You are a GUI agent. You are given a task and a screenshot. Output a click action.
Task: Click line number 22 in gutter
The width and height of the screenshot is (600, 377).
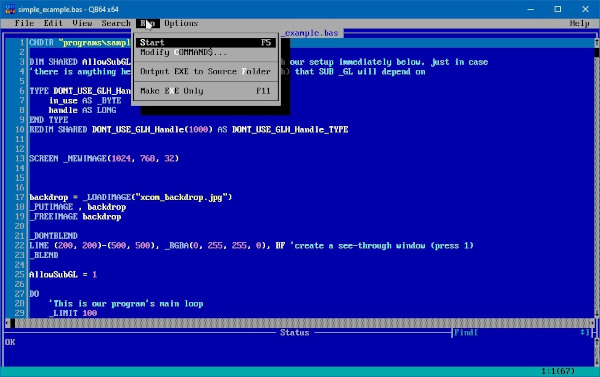click(x=20, y=245)
